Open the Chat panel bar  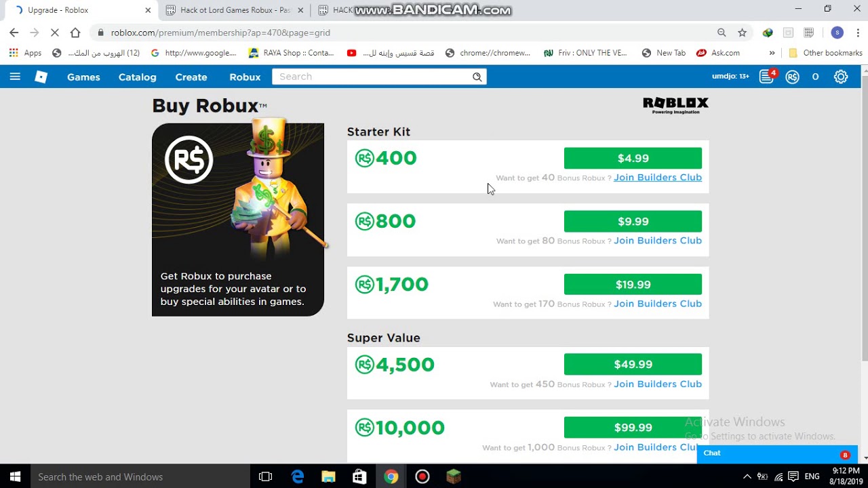777,454
